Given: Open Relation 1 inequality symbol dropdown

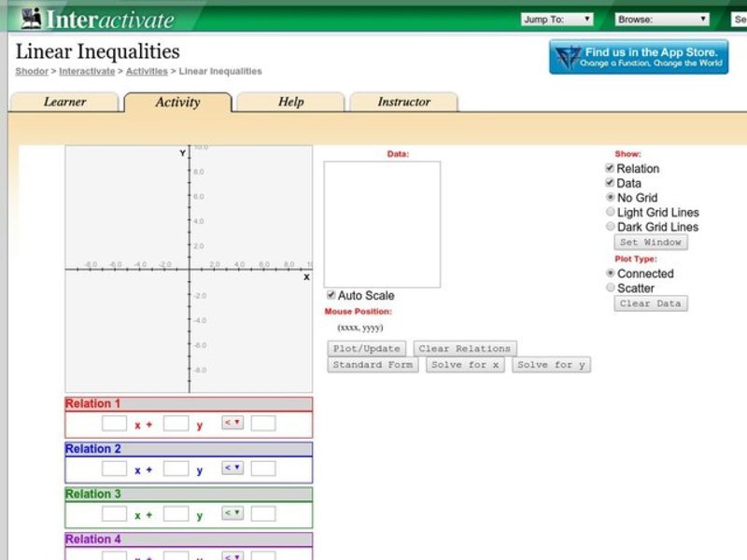Looking at the screenshot, I should pyautogui.click(x=233, y=423).
